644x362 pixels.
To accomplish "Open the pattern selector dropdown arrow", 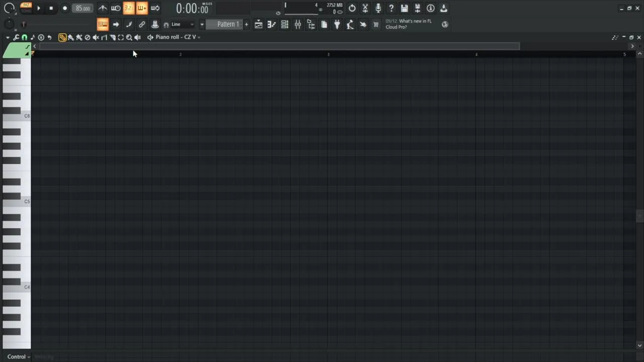I will click(x=202, y=24).
